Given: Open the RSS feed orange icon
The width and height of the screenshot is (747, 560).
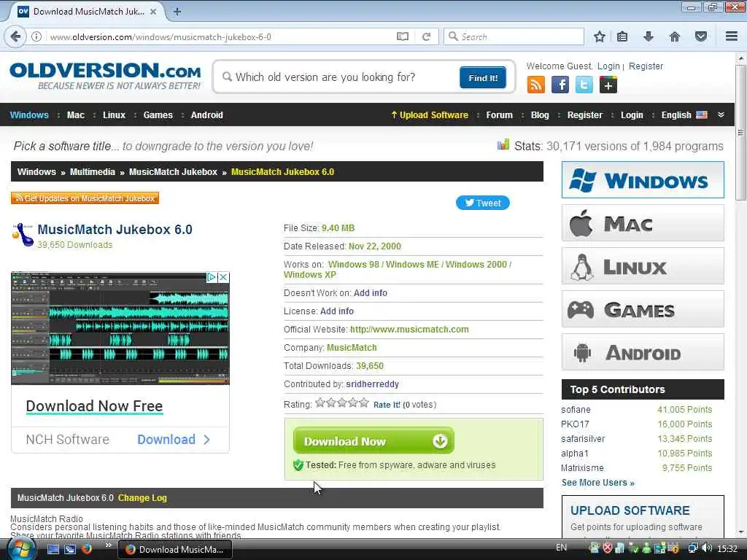Looking at the screenshot, I should [536, 85].
